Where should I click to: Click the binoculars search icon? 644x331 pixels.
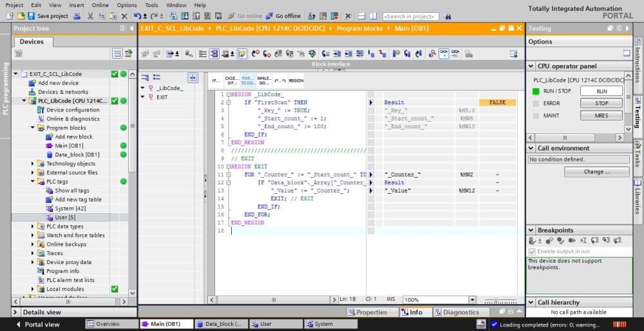tap(448, 17)
